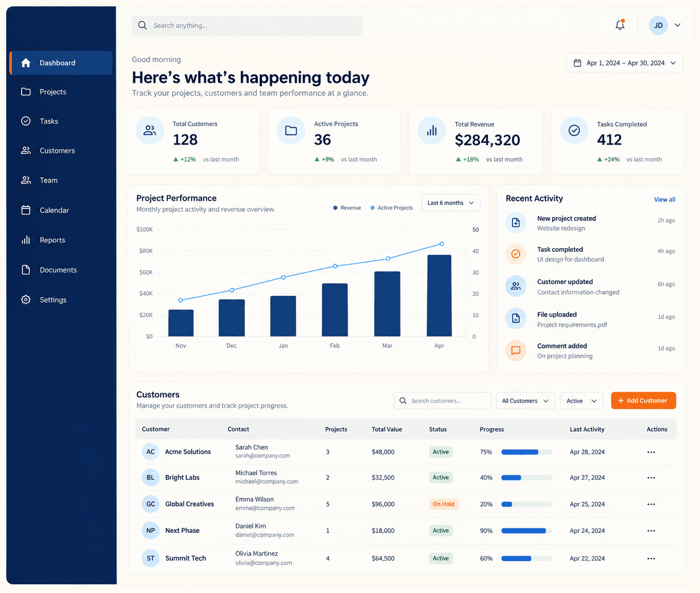Open actions menu for Next Phase
700x593 pixels.
[x=651, y=531]
